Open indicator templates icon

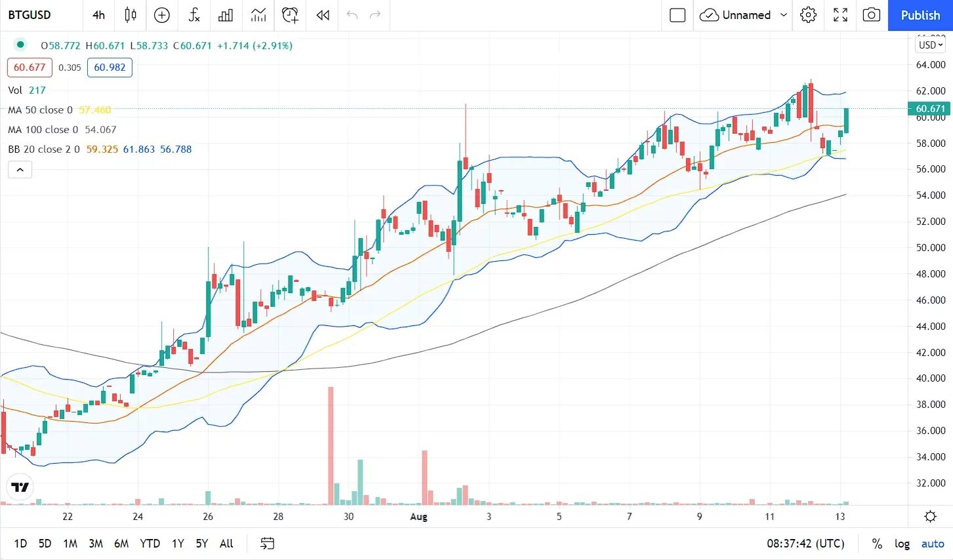coord(258,15)
